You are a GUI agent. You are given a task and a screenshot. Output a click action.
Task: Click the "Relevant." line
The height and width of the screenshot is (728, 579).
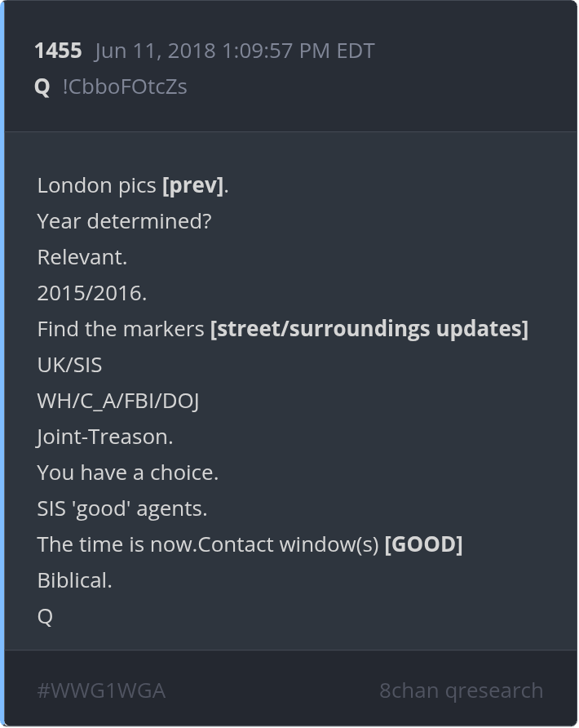[x=82, y=257]
